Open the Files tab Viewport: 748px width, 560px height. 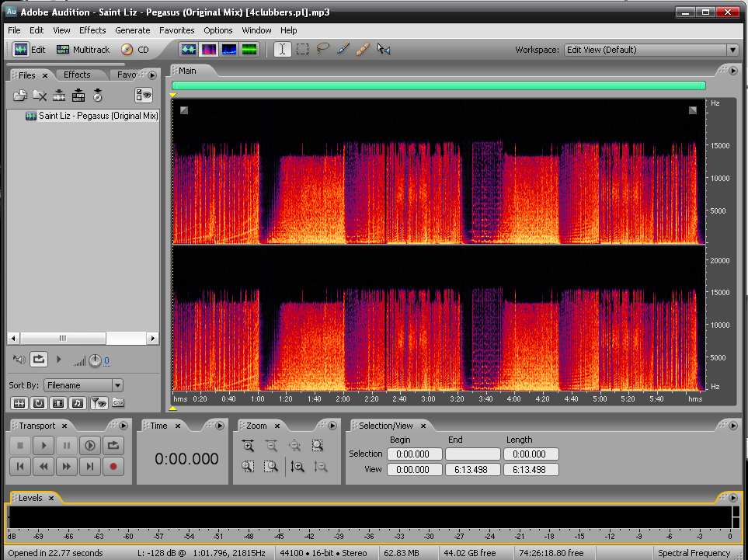pos(27,75)
